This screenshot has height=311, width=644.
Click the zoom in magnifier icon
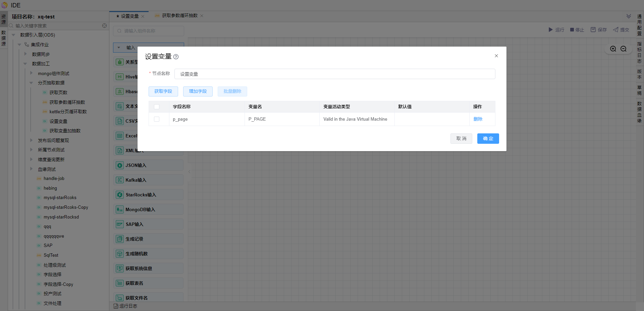point(613,49)
